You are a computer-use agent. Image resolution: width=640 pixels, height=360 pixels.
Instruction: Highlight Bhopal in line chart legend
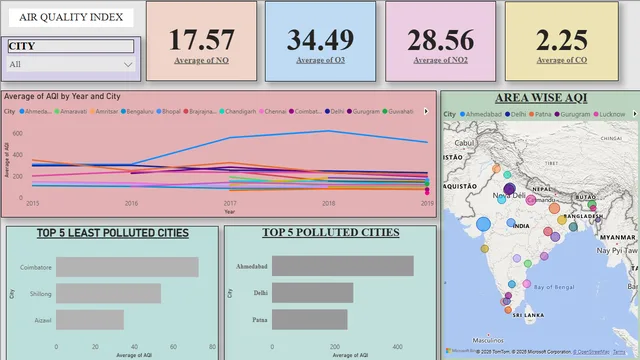coord(169,111)
